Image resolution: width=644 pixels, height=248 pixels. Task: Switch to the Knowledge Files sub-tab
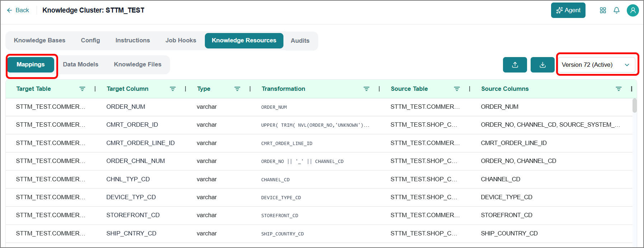(x=138, y=65)
